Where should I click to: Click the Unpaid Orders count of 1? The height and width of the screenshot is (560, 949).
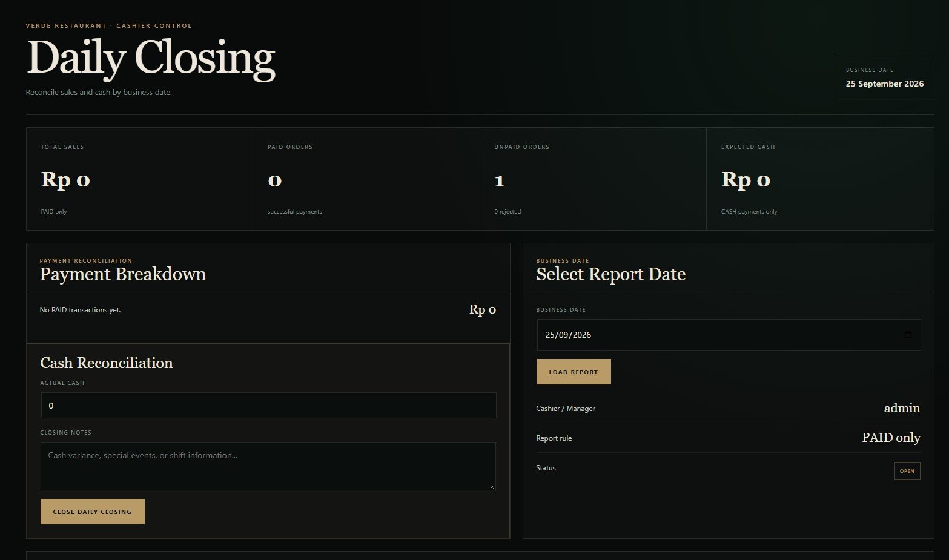(500, 180)
